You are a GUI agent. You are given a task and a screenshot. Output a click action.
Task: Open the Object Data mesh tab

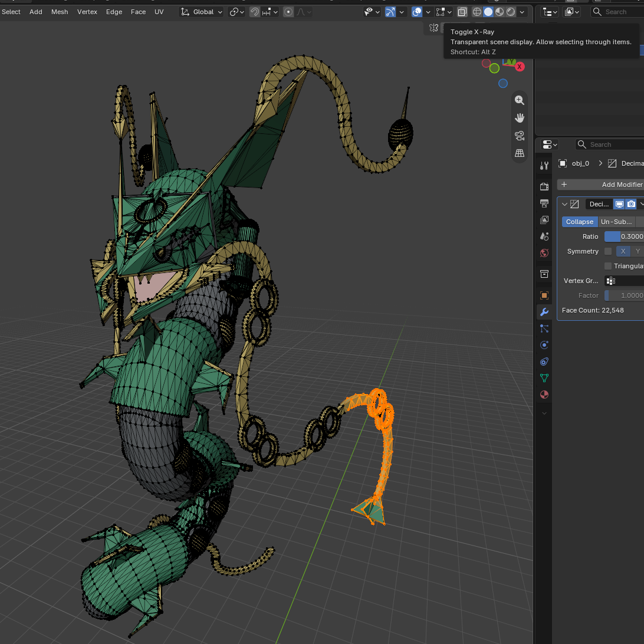point(544,378)
